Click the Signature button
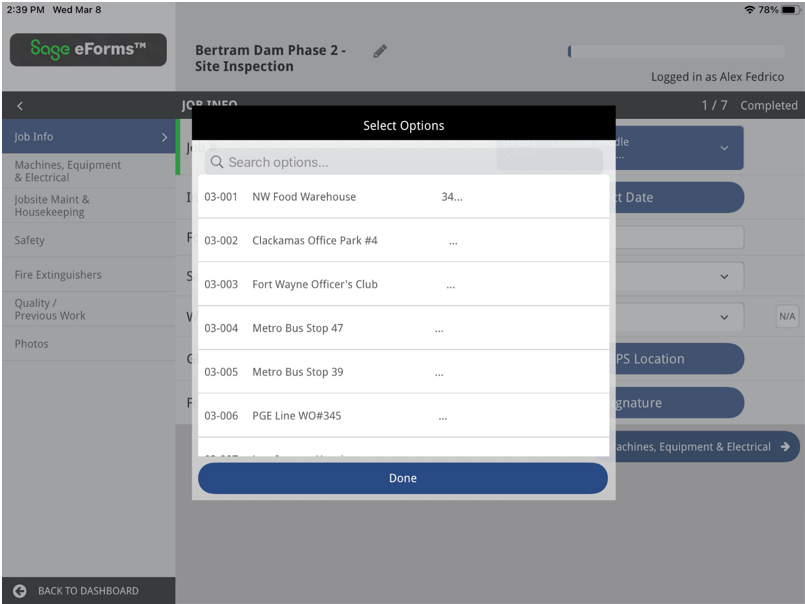The height and width of the screenshot is (604, 805). (679, 403)
